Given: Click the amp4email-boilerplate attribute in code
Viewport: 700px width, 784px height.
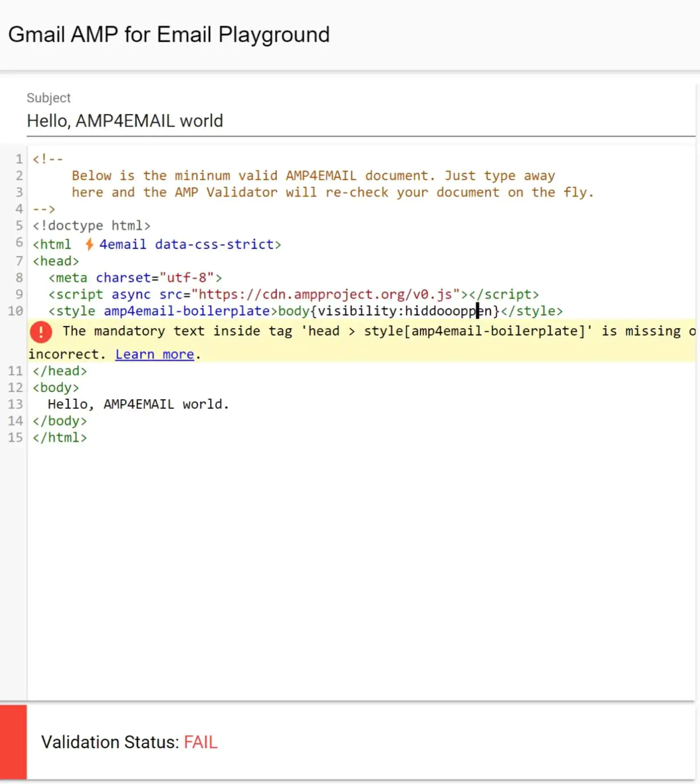Looking at the screenshot, I should [186, 311].
